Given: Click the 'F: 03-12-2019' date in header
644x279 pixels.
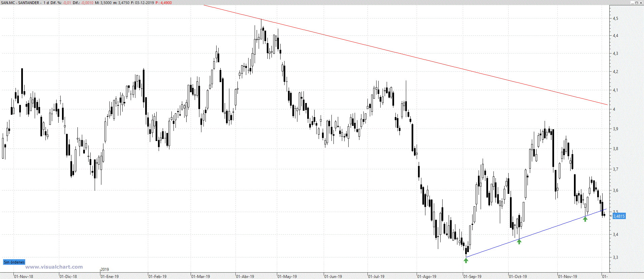Looking at the screenshot, I should pos(142,3).
